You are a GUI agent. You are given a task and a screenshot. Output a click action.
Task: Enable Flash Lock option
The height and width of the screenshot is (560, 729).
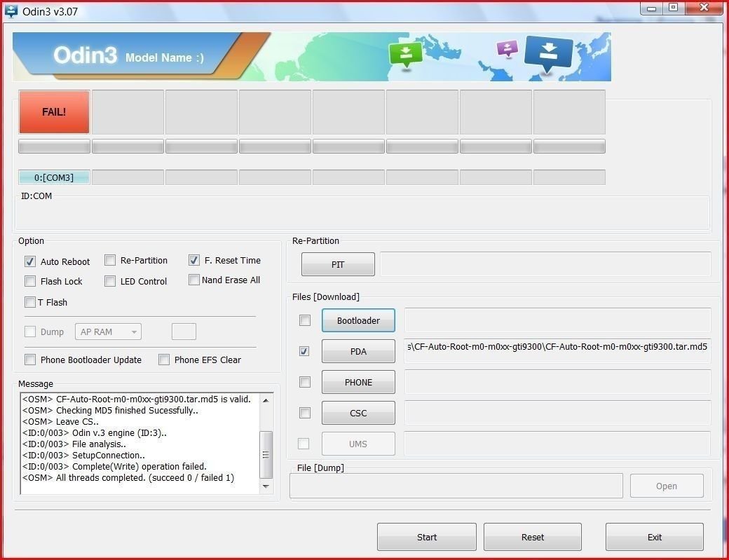click(x=30, y=281)
